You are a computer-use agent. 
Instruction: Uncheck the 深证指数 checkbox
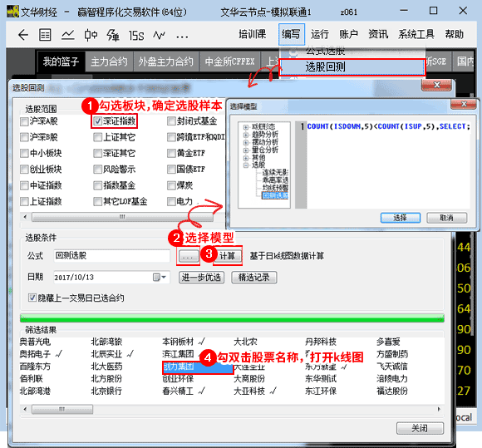97,121
